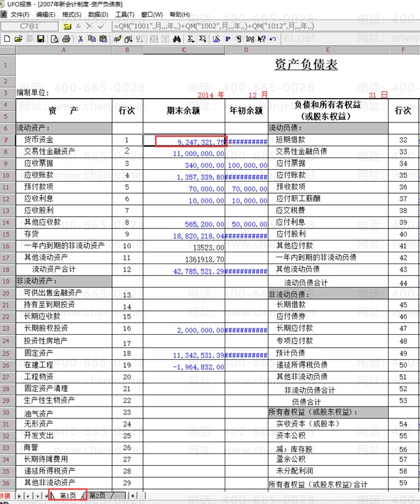
Task: Confirm formula entry with the checkmark
Action: point(101,26)
